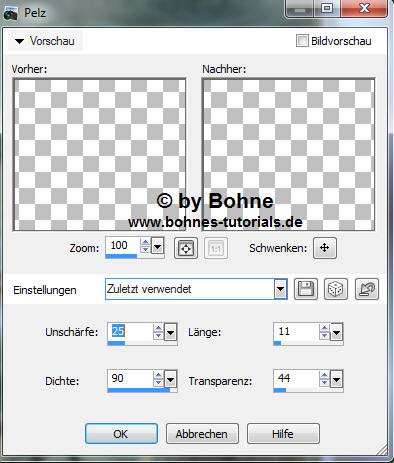Open the Dichte slider dropdown arrow

[x=170, y=380]
